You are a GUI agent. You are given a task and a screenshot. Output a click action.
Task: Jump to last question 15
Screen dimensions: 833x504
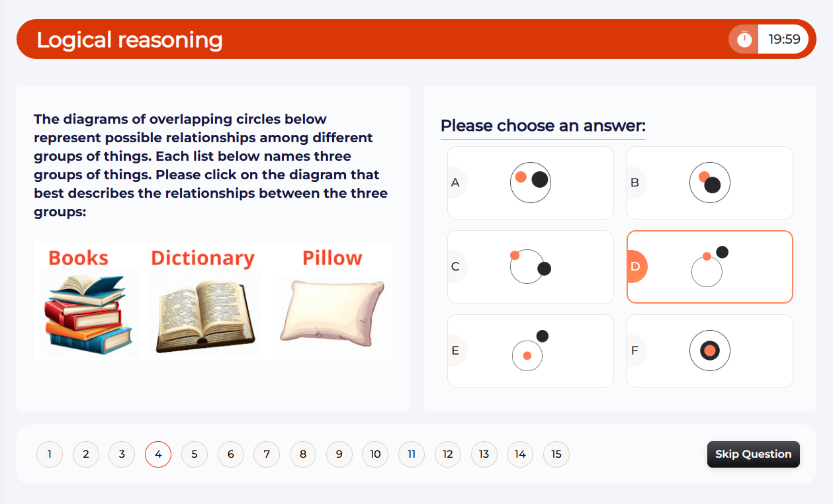pos(556,454)
